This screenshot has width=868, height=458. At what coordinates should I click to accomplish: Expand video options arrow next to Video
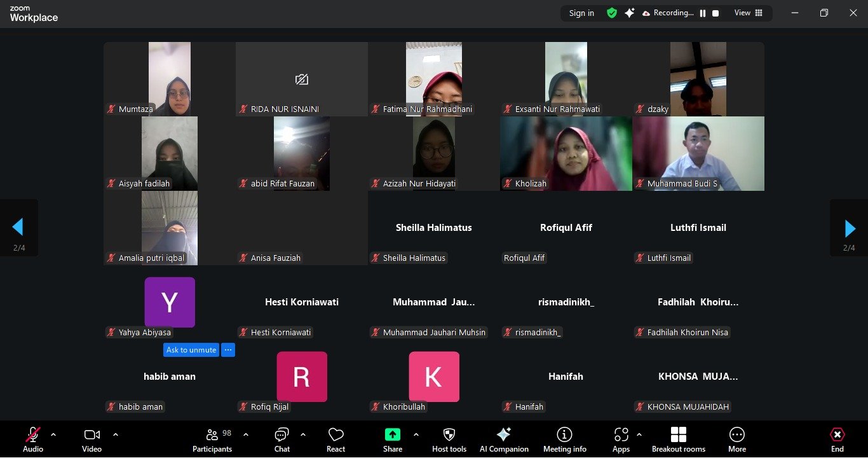pos(116,434)
